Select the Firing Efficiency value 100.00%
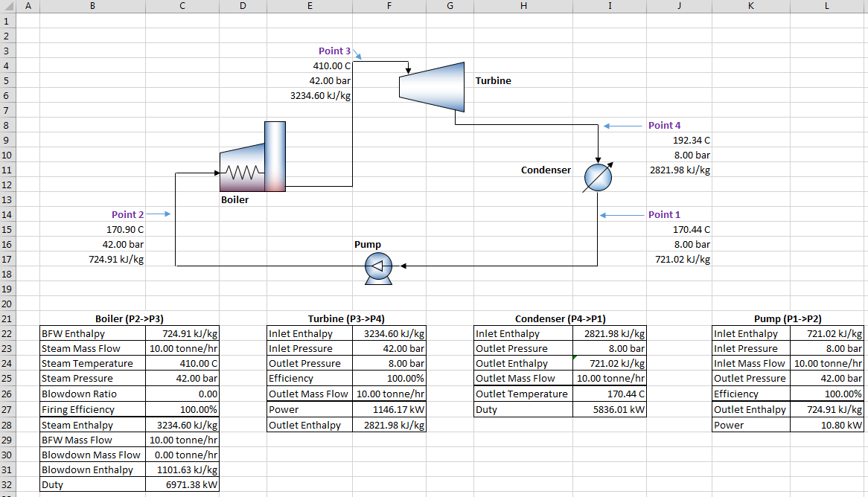Viewport: 868px width, 497px height. point(182,409)
